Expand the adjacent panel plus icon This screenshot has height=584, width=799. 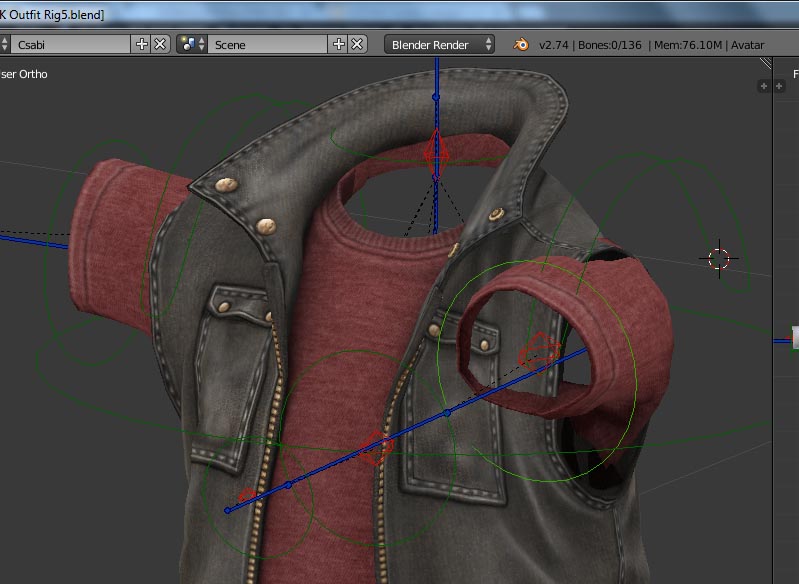tap(779, 86)
